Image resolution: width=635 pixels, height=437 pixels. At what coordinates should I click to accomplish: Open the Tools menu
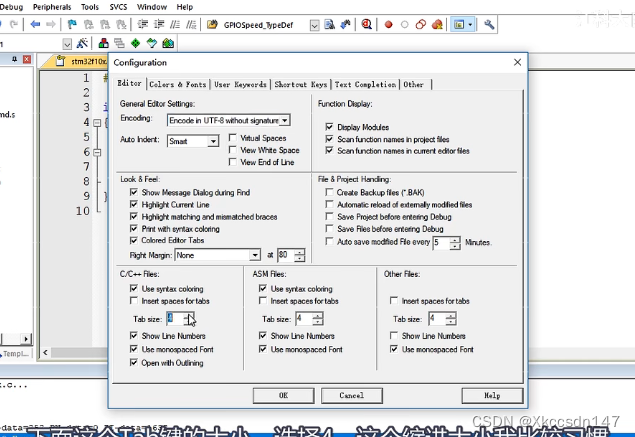(x=89, y=7)
